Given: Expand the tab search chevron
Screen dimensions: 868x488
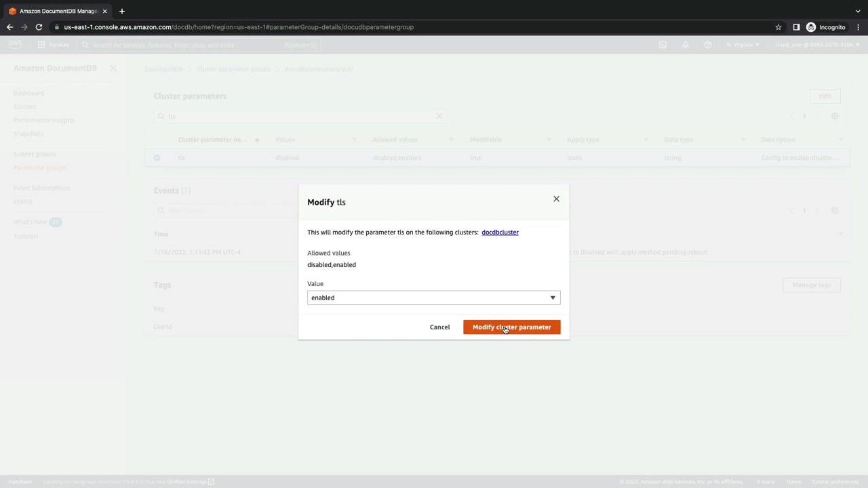Looking at the screenshot, I should point(858,11).
